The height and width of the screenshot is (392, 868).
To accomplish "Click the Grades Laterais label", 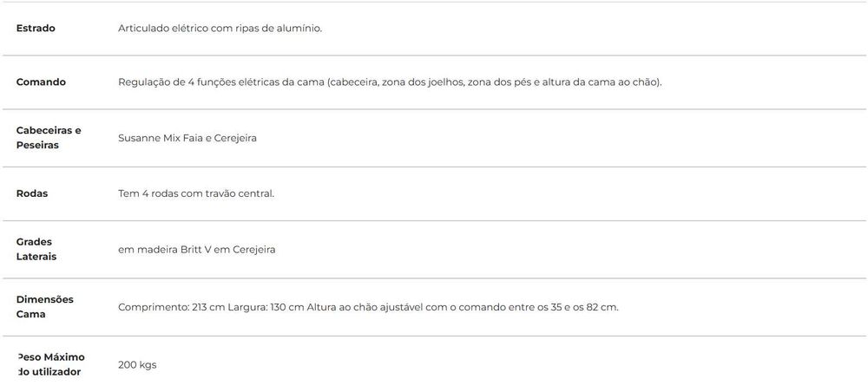I will tap(36, 250).
